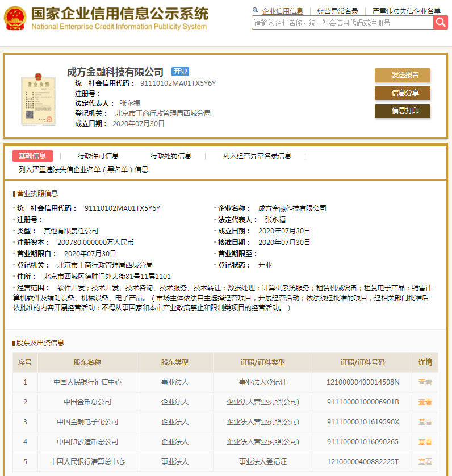Click certificate number 91110000101619590X
Image resolution: width=452 pixels, height=476 pixels.
click(x=363, y=421)
